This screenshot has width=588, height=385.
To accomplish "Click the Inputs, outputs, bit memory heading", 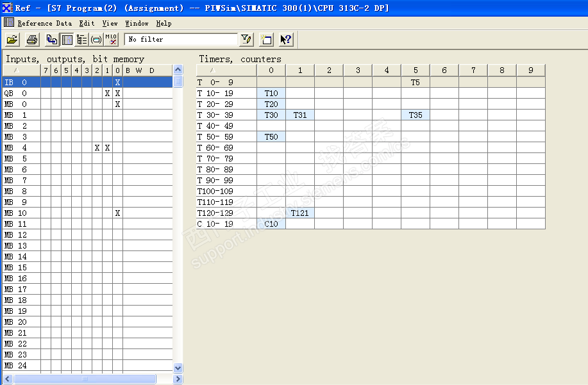I will point(75,59).
